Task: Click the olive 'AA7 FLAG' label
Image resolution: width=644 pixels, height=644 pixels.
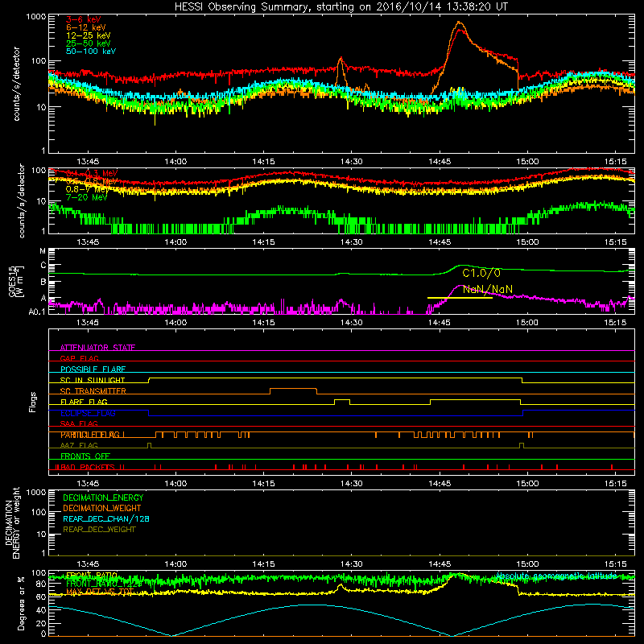Action: [x=79, y=445]
